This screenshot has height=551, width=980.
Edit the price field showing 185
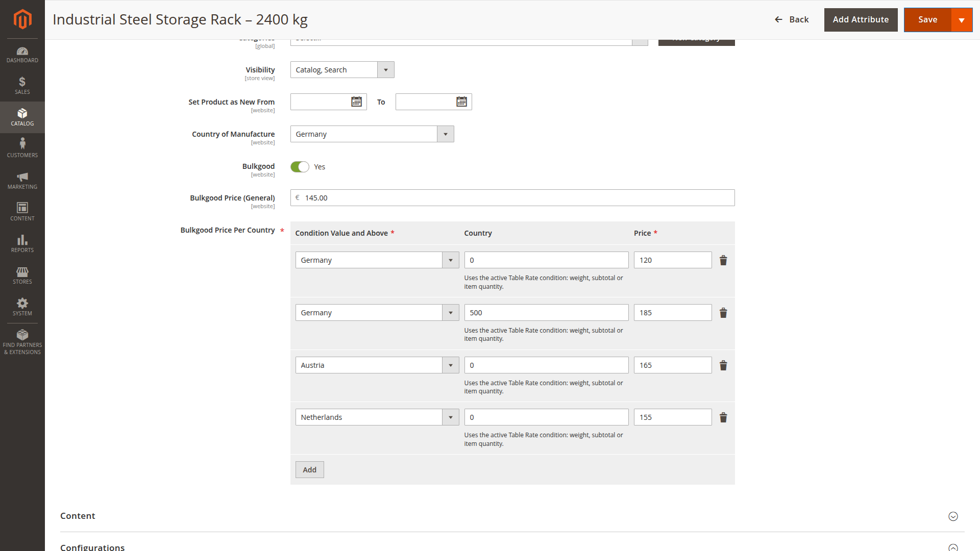click(673, 313)
